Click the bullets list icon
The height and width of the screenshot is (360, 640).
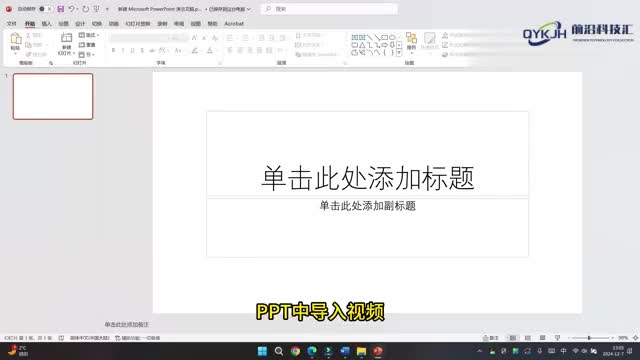(x=230, y=38)
